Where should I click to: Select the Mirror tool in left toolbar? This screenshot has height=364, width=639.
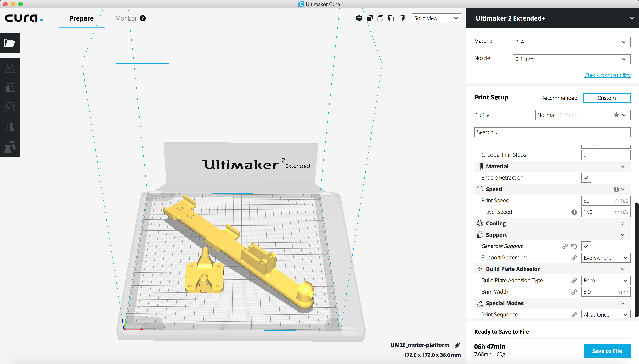coord(10,127)
